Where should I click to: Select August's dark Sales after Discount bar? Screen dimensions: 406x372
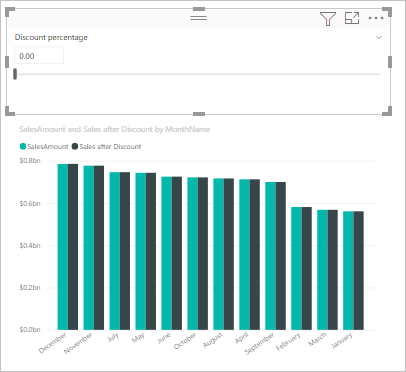tap(229, 254)
